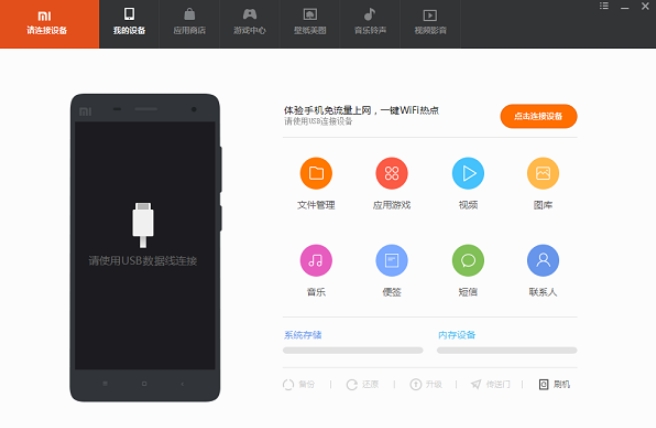Click the text 请使用USB连接设备
Image resolution: width=656 pixels, height=428 pixels.
pos(318,121)
